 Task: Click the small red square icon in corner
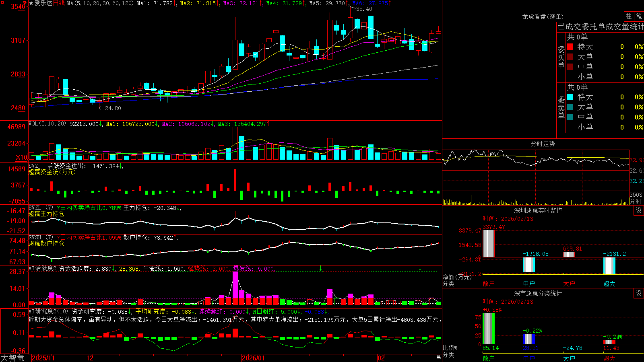pos(2,2)
